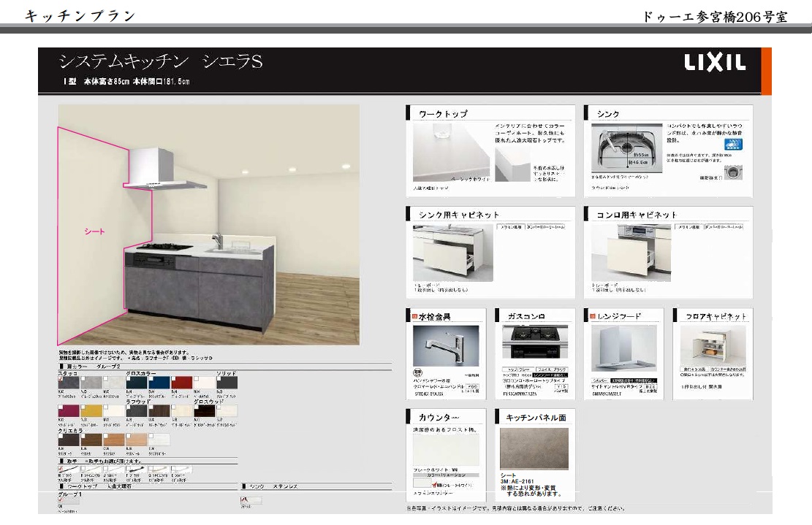Select the darkest クリエカラー swatch

point(69,440)
